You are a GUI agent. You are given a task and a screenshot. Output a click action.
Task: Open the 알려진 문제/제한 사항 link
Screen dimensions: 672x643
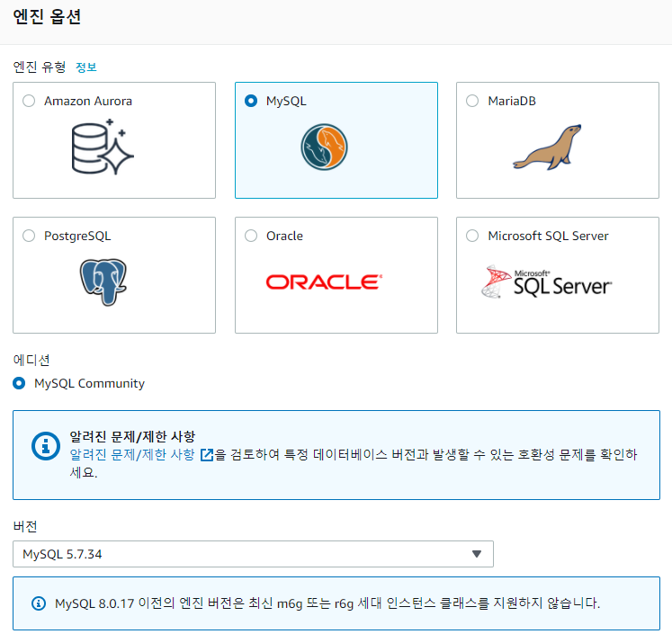click(132, 454)
